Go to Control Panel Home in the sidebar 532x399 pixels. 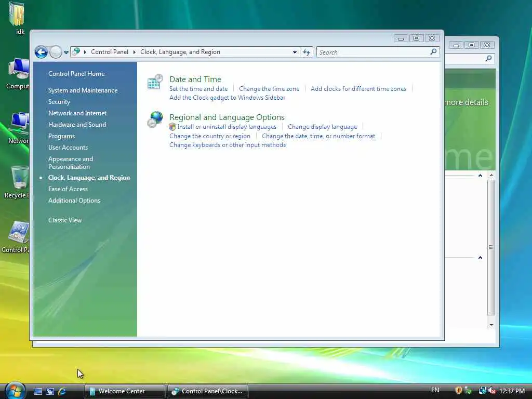[76, 74]
